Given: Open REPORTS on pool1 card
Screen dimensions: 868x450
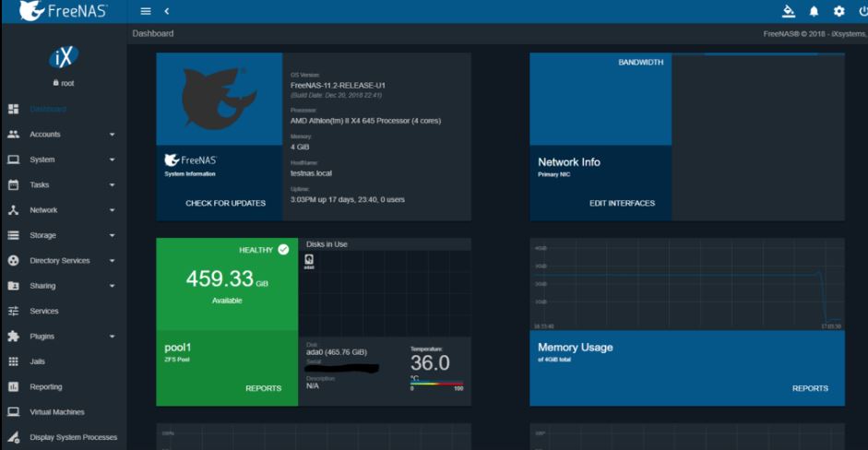Looking at the screenshot, I should (264, 388).
